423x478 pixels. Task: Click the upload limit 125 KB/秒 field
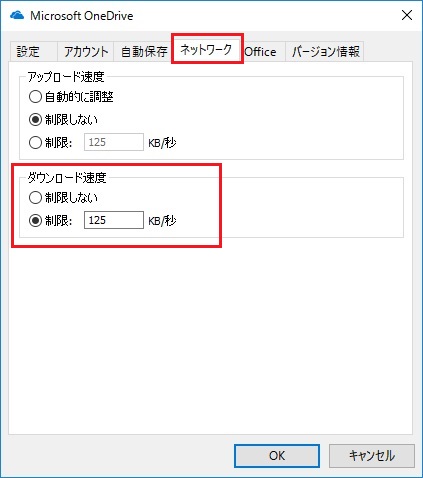[114, 142]
